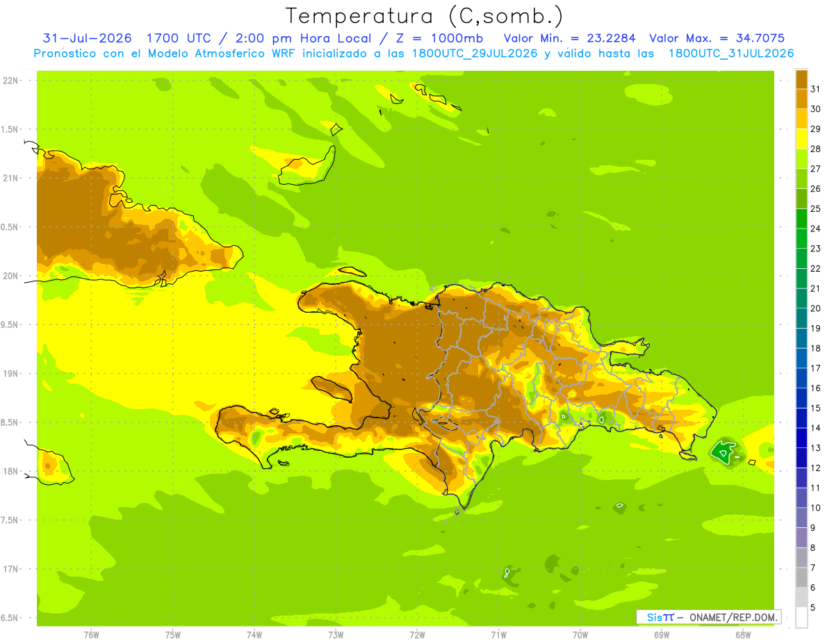Image resolution: width=834 pixels, height=644 pixels.
Task: Click the '72W' longitude label
Action: (x=417, y=634)
